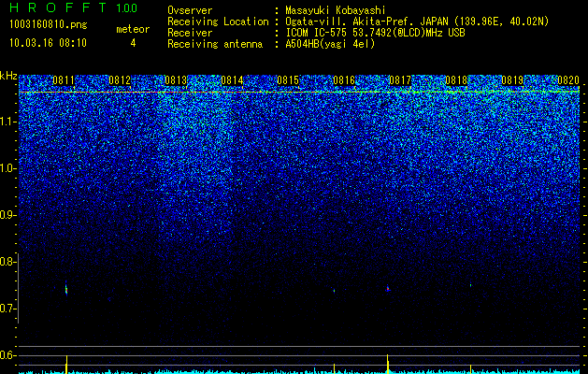The height and width of the screenshot is (374, 588).
Task: Select antenna value A504HB(yagi 4el)
Action: [x=330, y=44]
